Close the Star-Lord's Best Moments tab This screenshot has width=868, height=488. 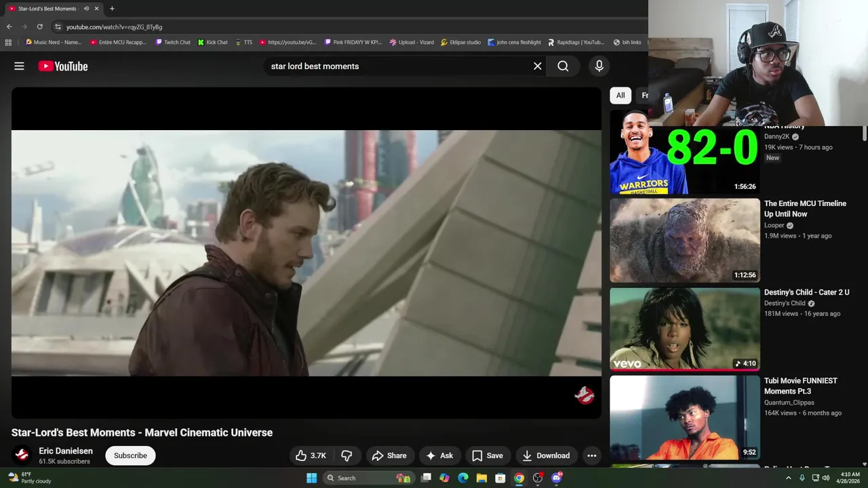[97, 9]
